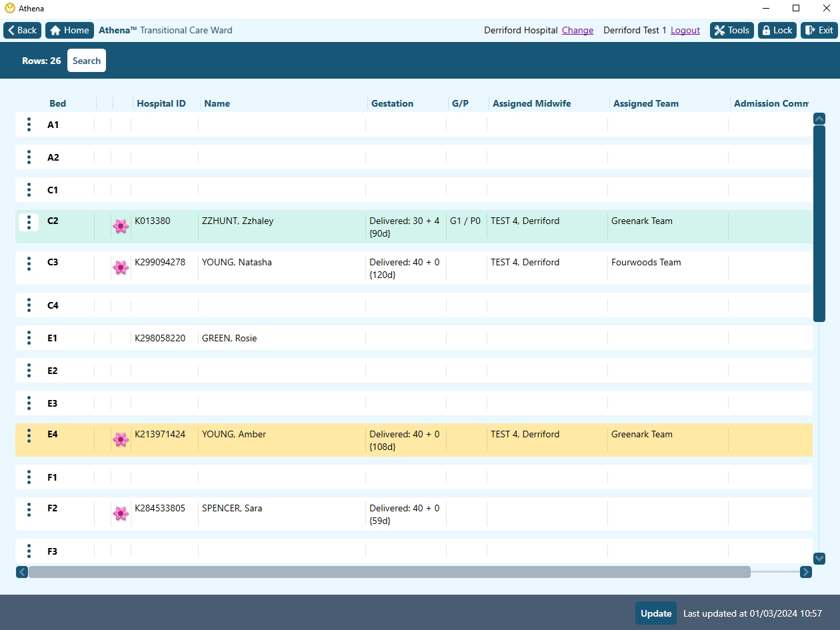Click Greenark Team in bed E4 row
The image size is (840, 630).
[x=642, y=434]
